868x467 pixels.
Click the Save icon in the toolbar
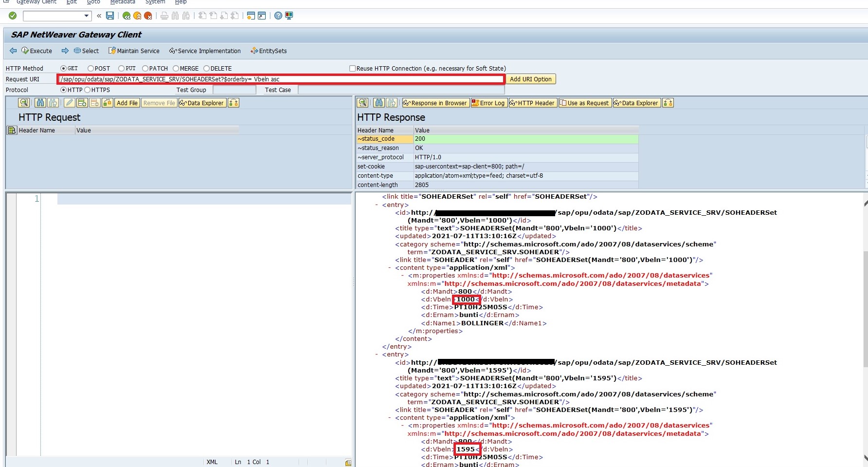[x=109, y=16]
